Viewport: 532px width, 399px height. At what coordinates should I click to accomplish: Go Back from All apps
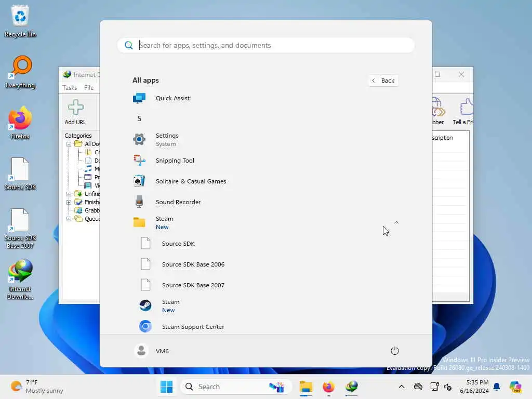[383, 81]
